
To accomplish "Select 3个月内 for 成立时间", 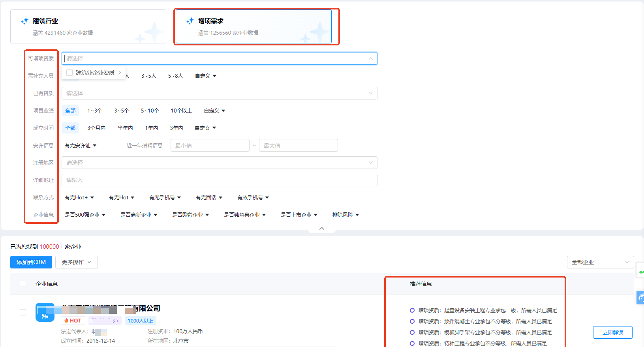I will coord(96,128).
